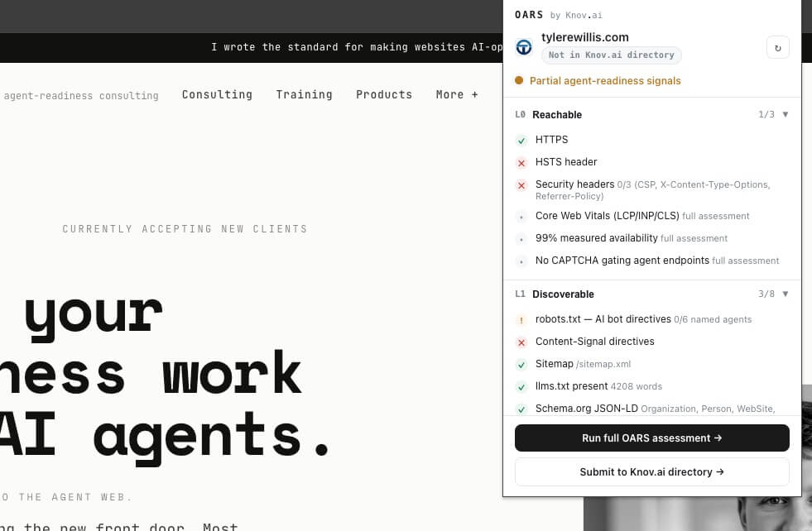Click the Core Web Vitals status dot

pyautogui.click(x=521, y=217)
